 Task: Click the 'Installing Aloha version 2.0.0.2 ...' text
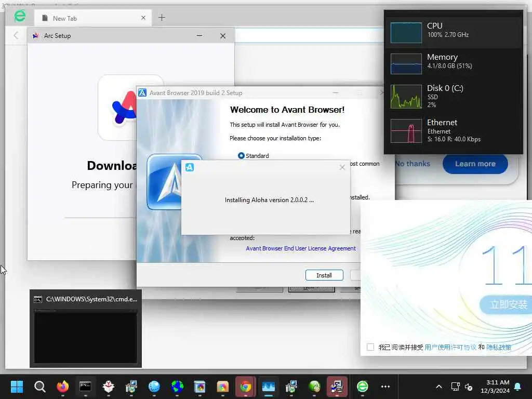coord(269,200)
